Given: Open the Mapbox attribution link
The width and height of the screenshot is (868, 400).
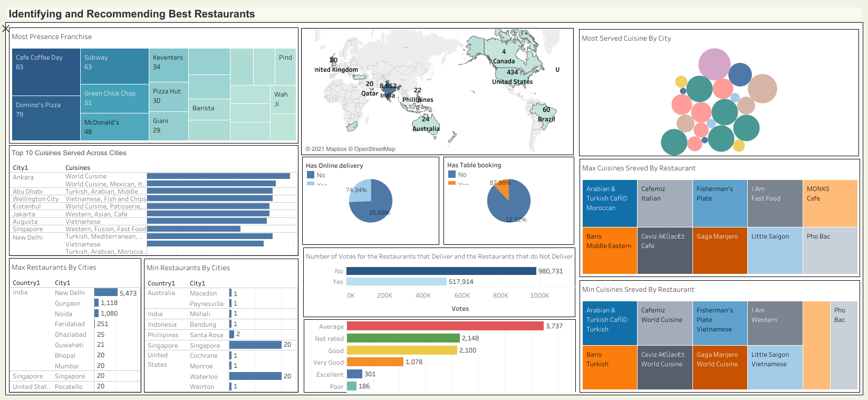Looking at the screenshot, I should (330, 149).
